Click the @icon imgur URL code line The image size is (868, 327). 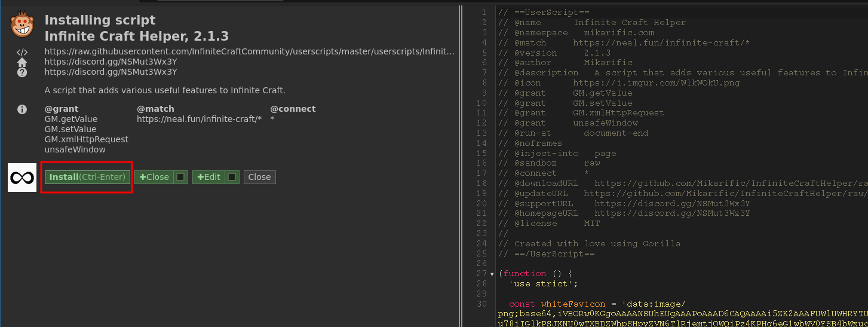coord(619,83)
